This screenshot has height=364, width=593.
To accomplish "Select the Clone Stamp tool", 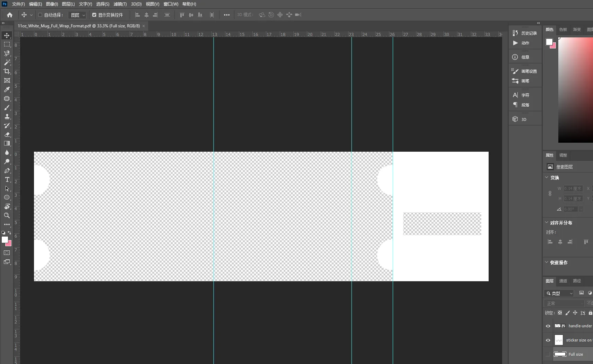I will click(x=7, y=116).
